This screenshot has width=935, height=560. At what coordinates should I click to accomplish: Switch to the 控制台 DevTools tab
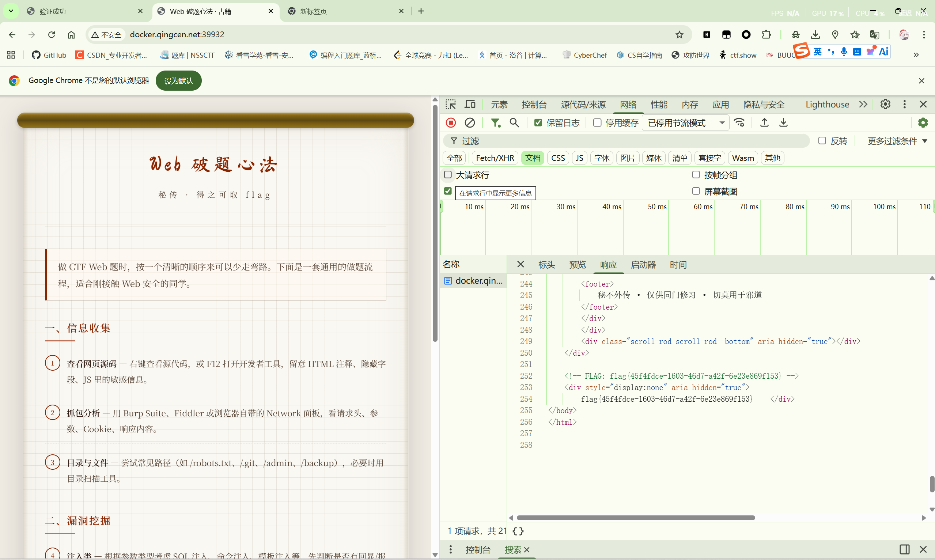point(534,104)
